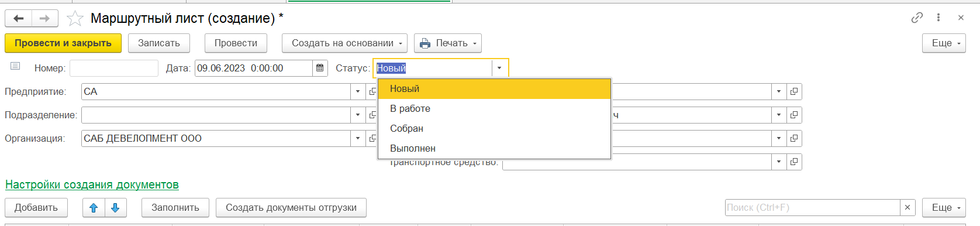This screenshot has width=980, height=226.
Task: Click the Предприятие field with СА
Action: (216, 91)
